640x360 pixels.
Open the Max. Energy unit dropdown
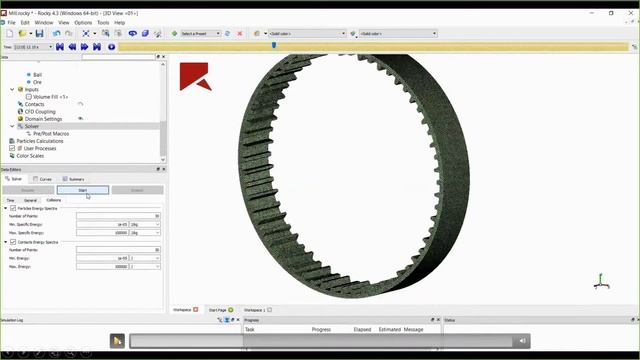[x=145, y=267]
